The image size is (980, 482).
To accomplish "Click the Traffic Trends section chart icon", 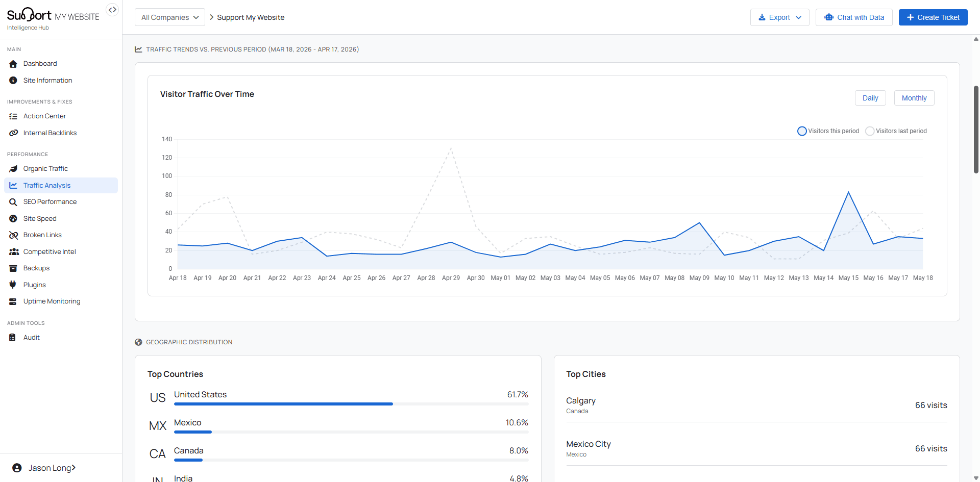I will [138, 49].
